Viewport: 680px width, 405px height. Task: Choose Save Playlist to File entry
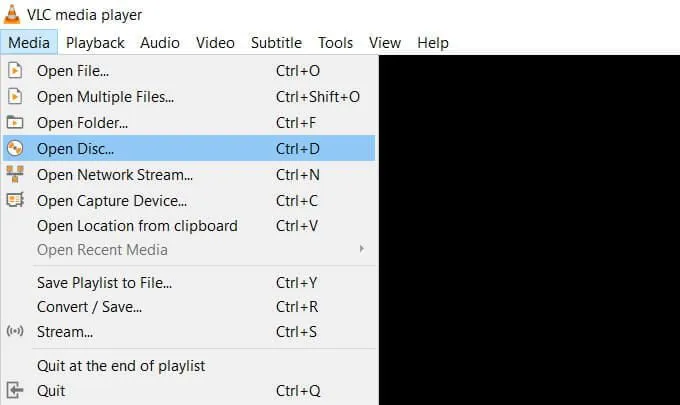click(104, 282)
